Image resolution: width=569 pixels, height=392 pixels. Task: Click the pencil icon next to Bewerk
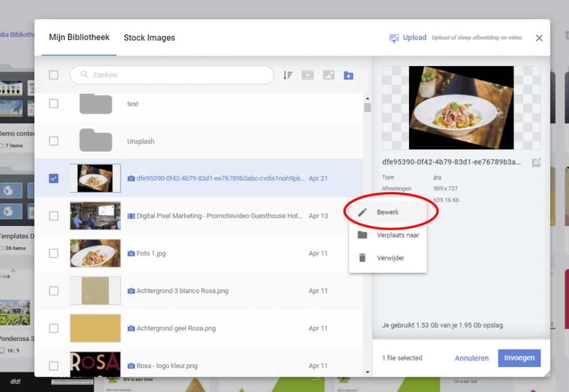click(x=362, y=213)
